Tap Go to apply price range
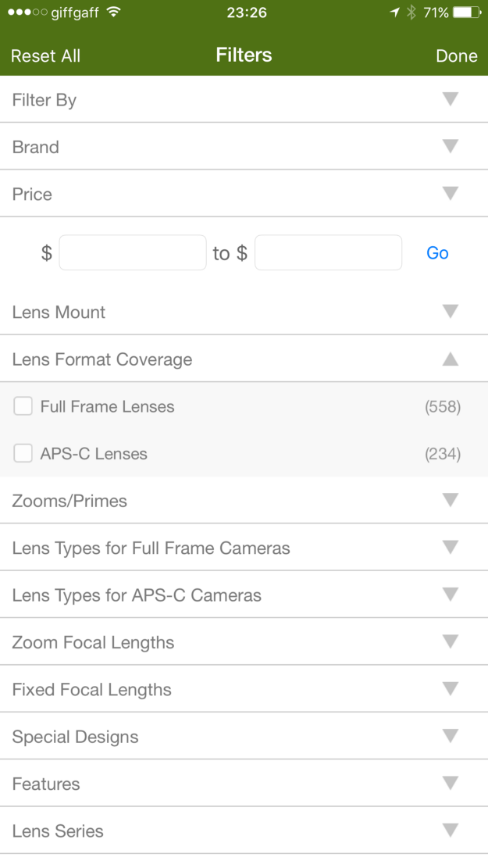Viewport: 488px width, 868px height. pos(437,253)
